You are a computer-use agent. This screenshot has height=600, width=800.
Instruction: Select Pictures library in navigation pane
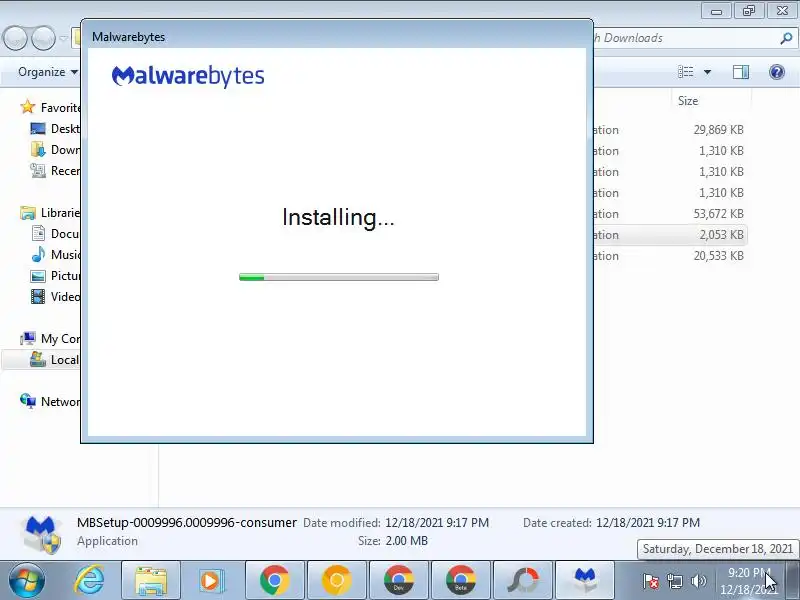point(55,276)
